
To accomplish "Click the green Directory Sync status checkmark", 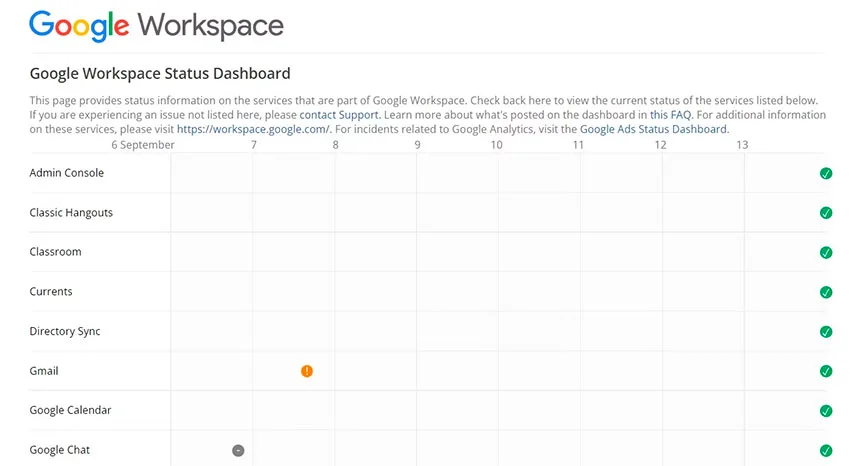I will coord(826,332).
